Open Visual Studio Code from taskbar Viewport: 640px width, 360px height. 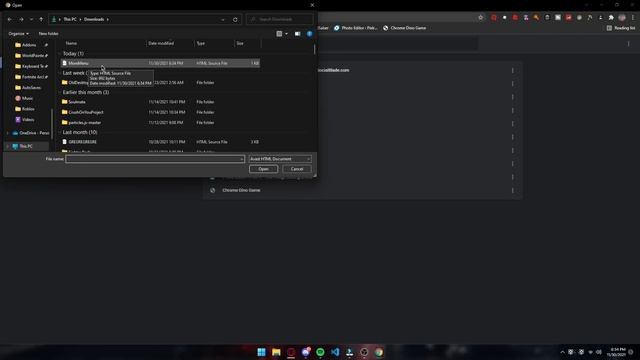pyautogui.click(x=335, y=352)
